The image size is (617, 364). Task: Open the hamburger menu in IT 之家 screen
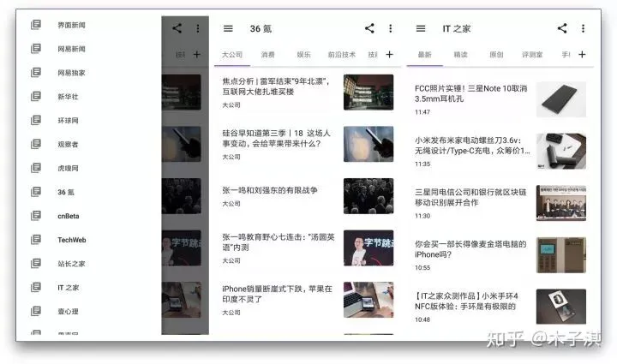(x=421, y=29)
